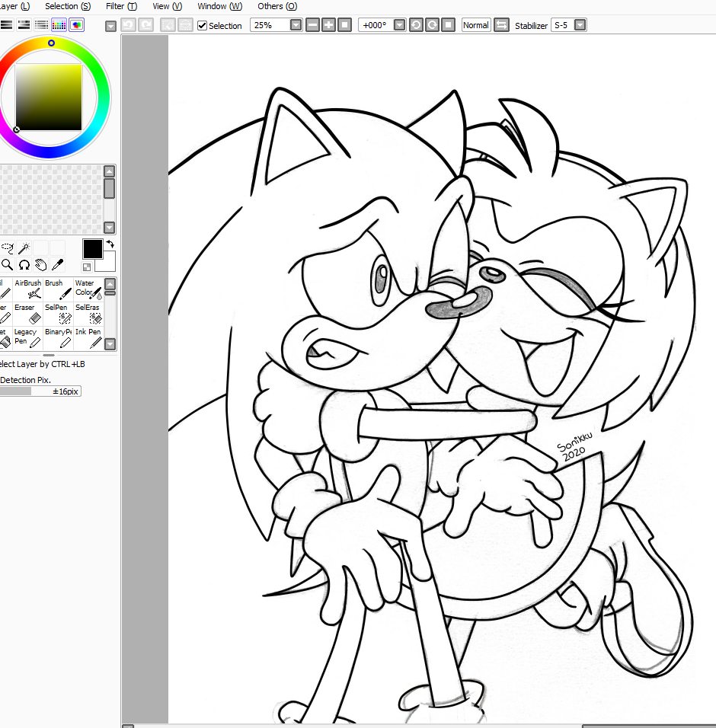
Task: Select the Hand pan tool
Action: pyautogui.click(x=41, y=265)
